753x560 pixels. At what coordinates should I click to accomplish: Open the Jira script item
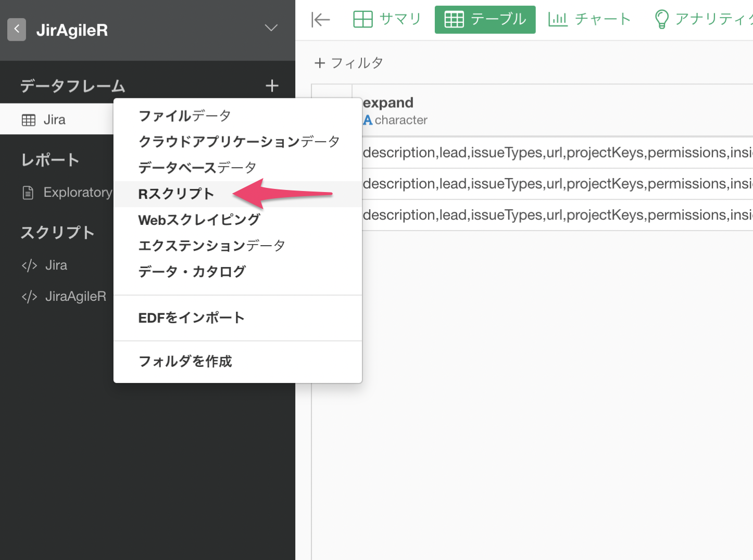(56, 265)
